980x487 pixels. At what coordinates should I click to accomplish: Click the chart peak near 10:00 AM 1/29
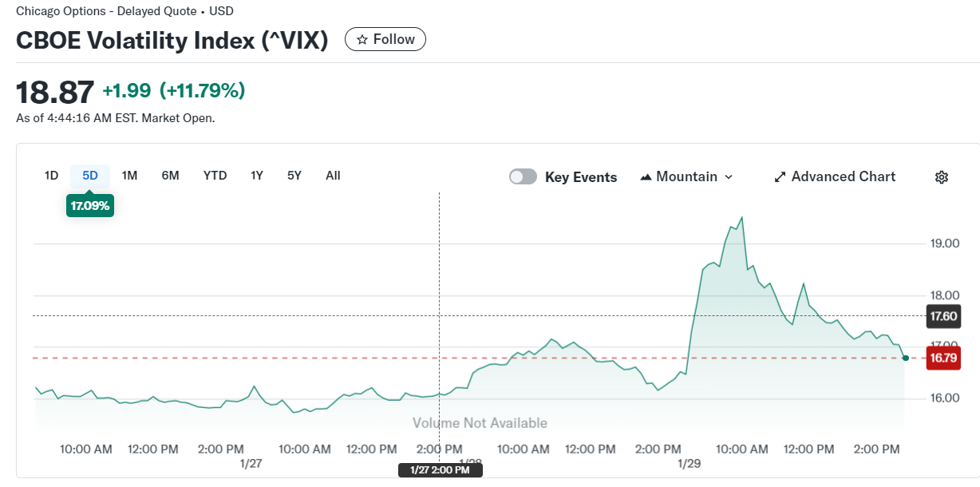742,217
